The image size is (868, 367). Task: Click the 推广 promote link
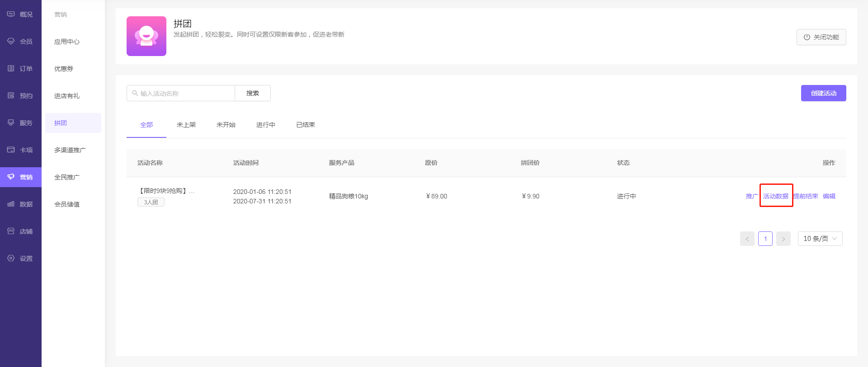click(x=752, y=196)
